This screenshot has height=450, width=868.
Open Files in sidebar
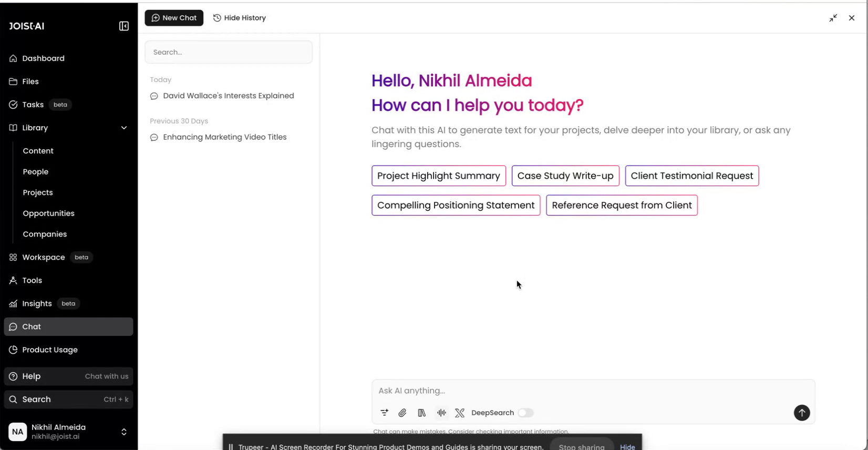point(68,81)
